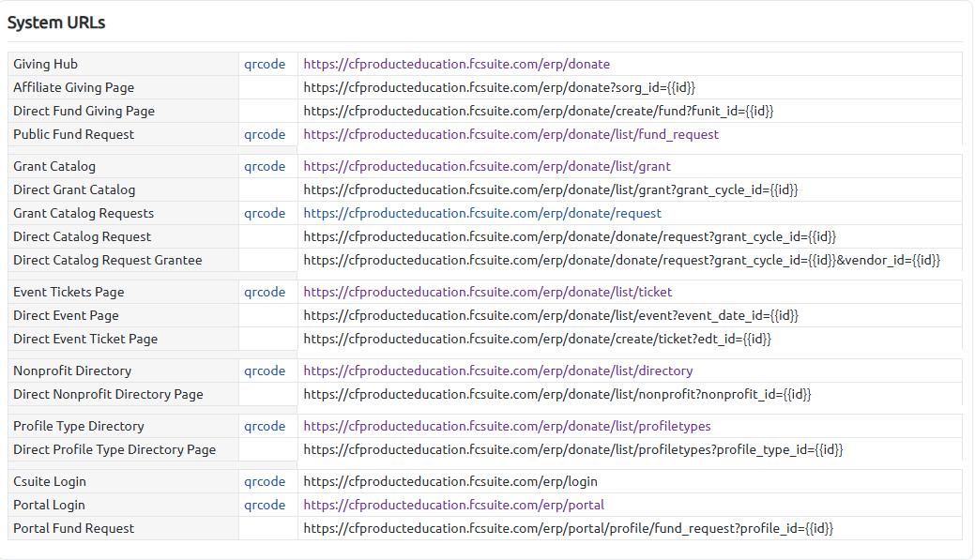
Task: Click the Direct Fund Giving Page label
Action: pos(84,112)
